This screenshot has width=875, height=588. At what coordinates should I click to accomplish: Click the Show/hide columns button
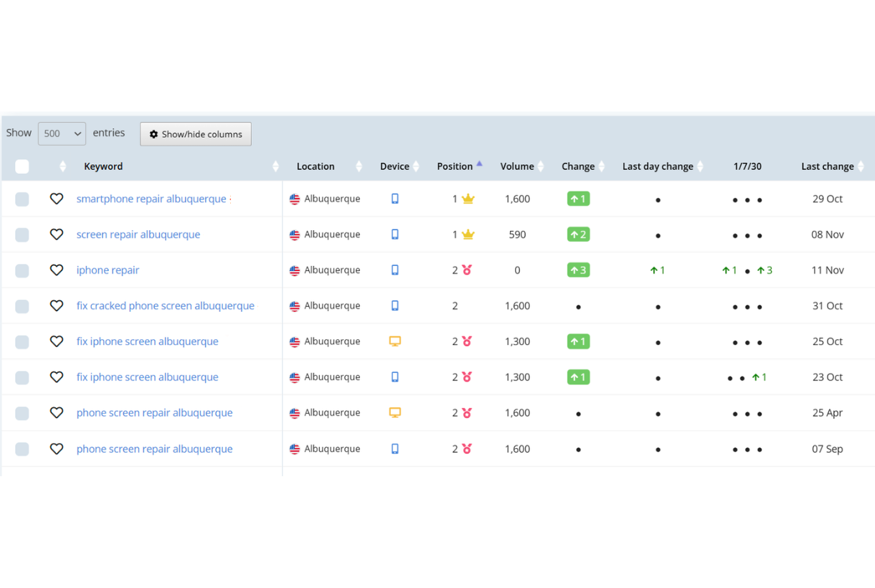pos(195,134)
